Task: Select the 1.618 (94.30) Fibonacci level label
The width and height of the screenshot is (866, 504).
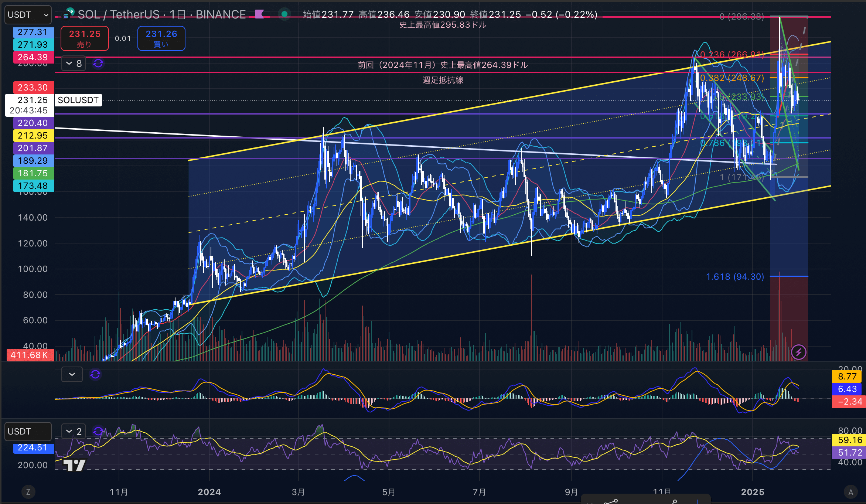Action: tap(735, 277)
